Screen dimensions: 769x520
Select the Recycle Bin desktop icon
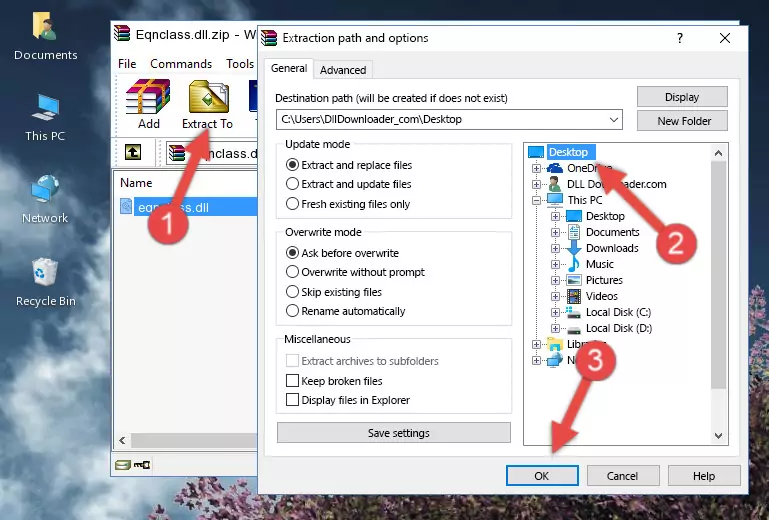(x=45, y=282)
